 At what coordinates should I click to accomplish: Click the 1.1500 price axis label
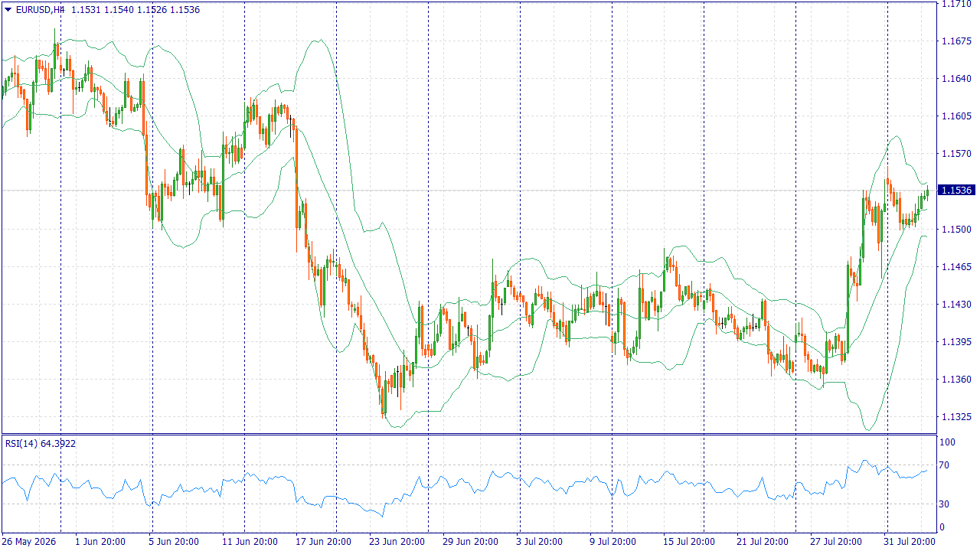(x=956, y=230)
